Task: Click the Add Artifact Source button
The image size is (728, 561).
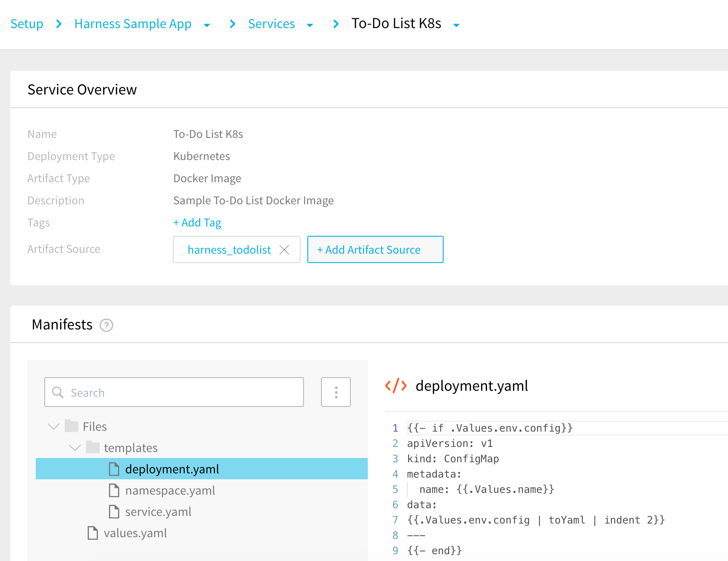Action: click(x=375, y=249)
